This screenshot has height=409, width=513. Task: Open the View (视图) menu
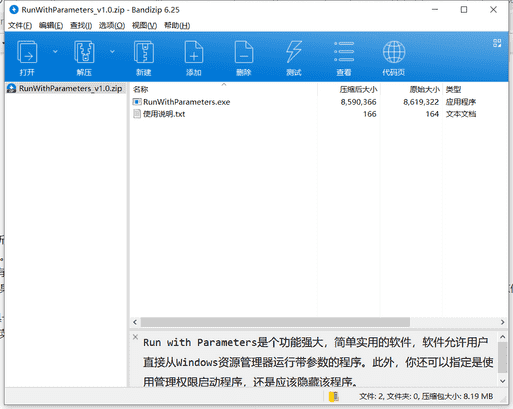144,26
